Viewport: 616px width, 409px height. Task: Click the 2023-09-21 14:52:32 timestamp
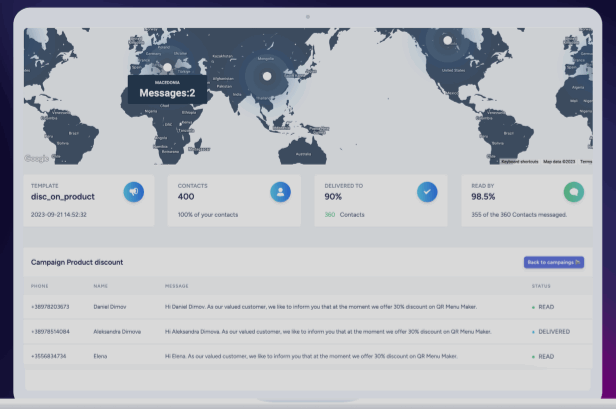59,215
